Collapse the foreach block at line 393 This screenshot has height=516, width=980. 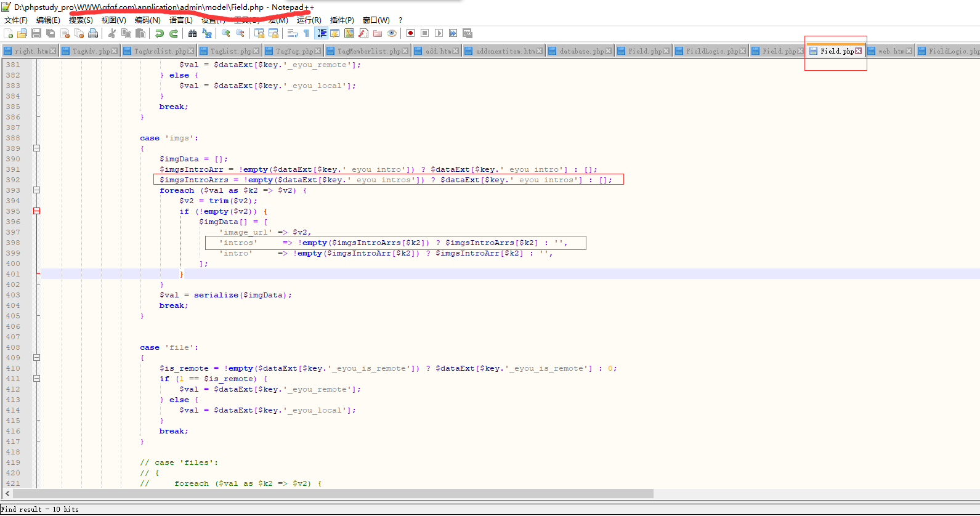[36, 190]
